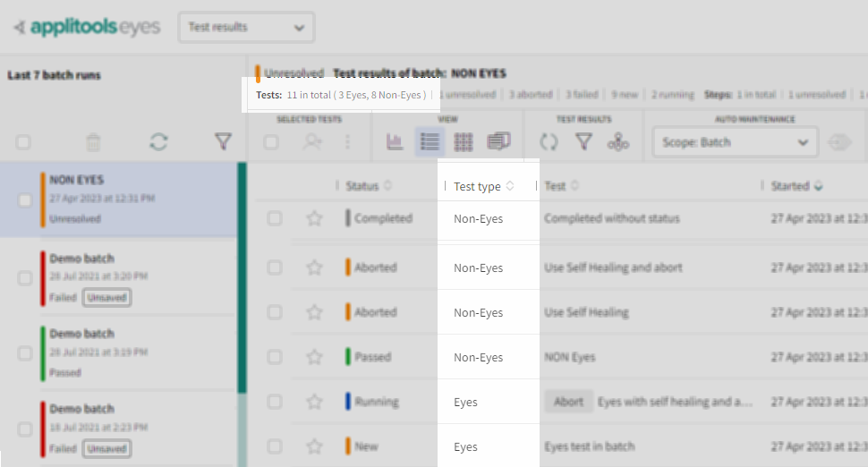Open the Test results page dropdown
The image size is (868, 467).
(246, 27)
